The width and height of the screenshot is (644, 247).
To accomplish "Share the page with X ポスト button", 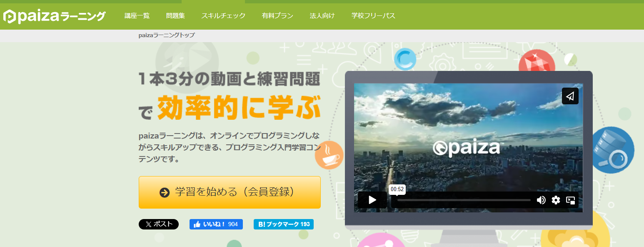I will (x=158, y=224).
